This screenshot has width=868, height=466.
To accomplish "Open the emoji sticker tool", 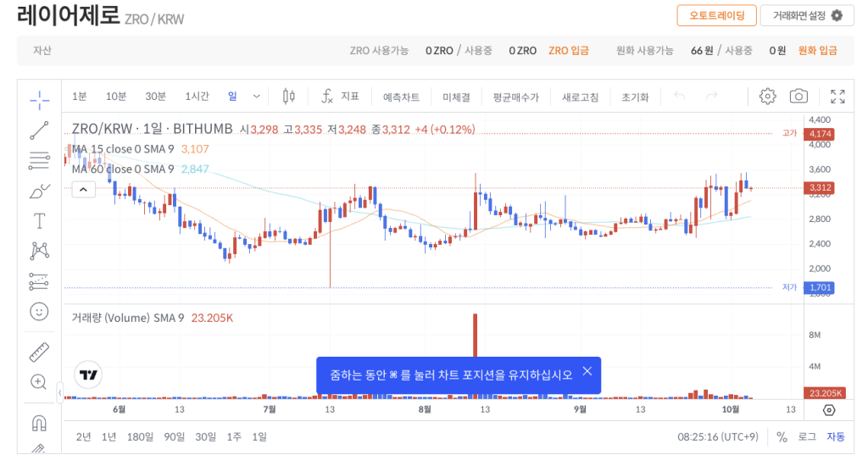I will (39, 312).
